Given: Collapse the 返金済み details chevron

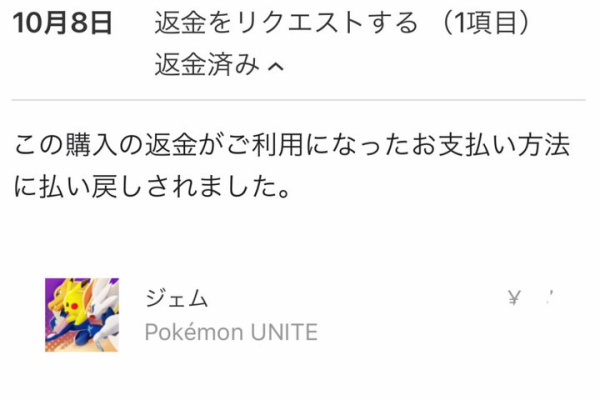Looking at the screenshot, I should 276,67.
